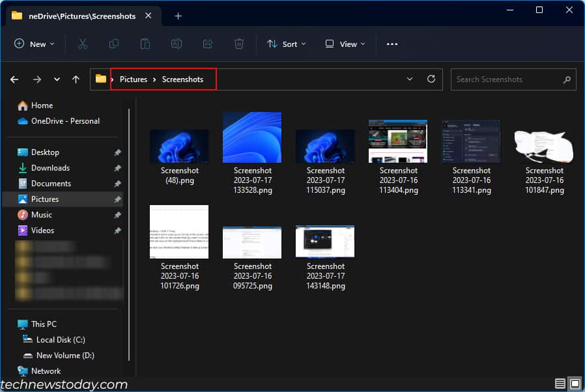Image resolution: width=585 pixels, height=392 pixels.
Task: Select Screenshot 2023-07-16 113341.png file
Action: (471, 157)
